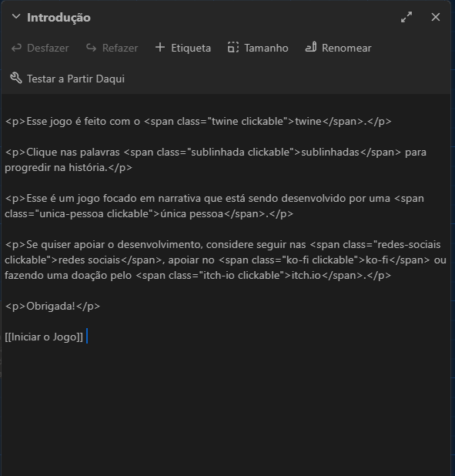This screenshot has width=455, height=476.
Task: Click the [[Iniciar o Jogo]] link text
Action: coord(44,337)
